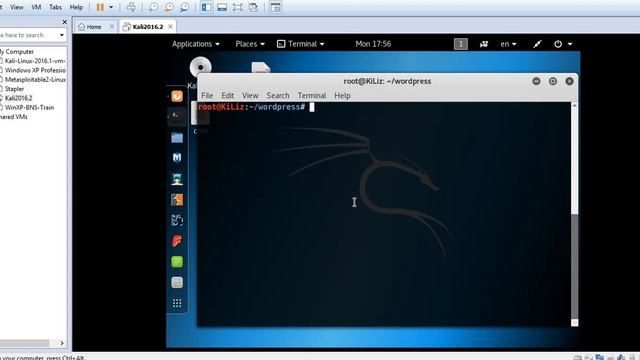Enter full screen mode icon

pos(238,7)
